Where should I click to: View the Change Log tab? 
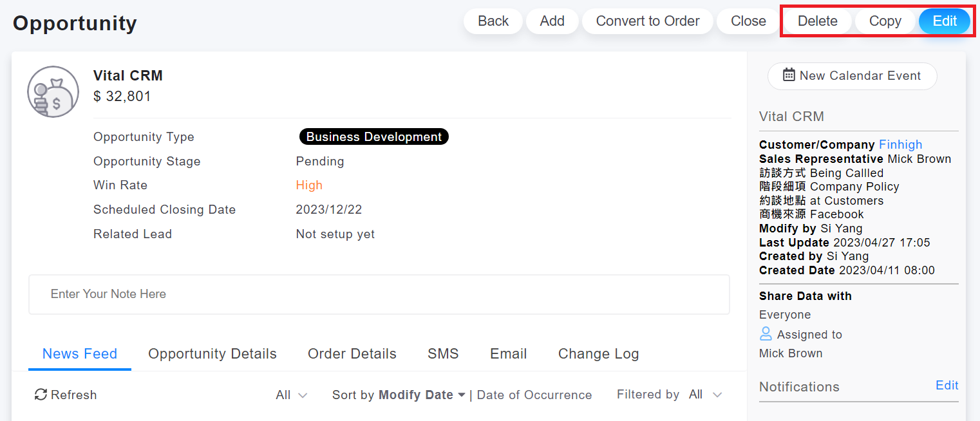point(598,354)
